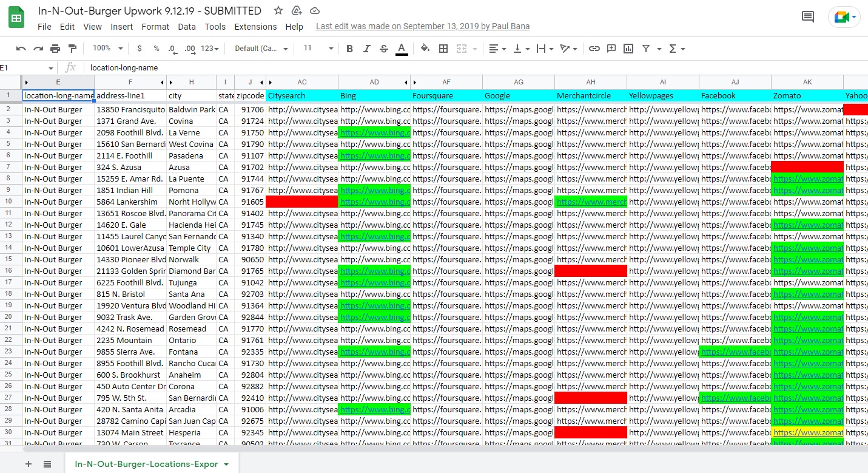Insert a chart from the toolbar

tap(628, 49)
